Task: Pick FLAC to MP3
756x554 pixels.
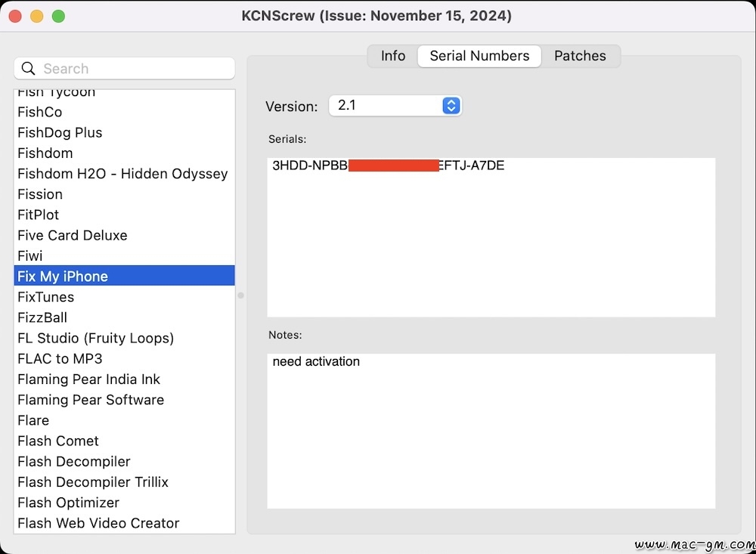Action: [x=125, y=359]
